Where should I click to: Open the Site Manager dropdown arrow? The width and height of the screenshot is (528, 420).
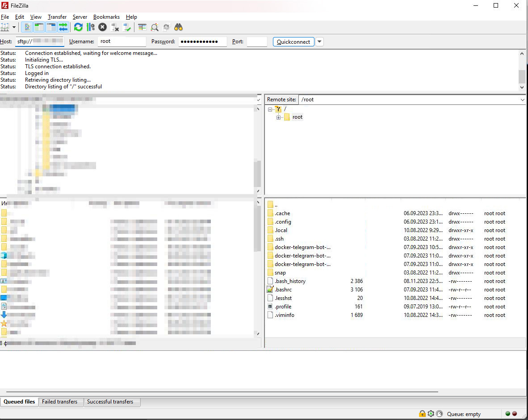[x=14, y=27]
